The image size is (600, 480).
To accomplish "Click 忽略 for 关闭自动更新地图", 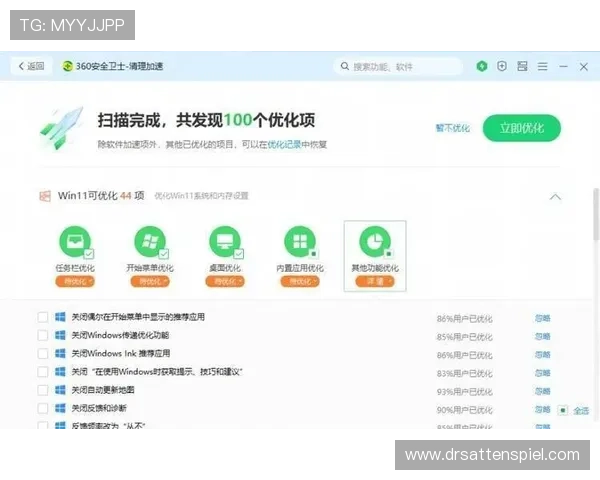I will (x=542, y=391).
